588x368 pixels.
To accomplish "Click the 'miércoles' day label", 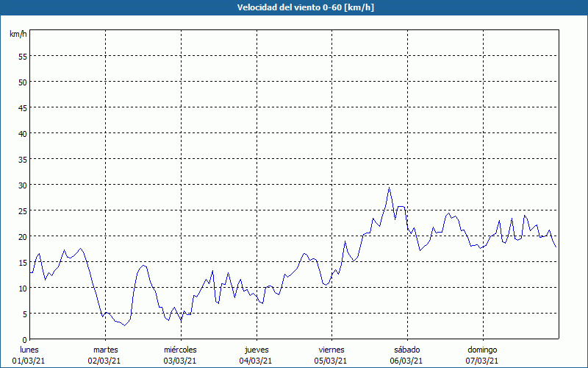I will tap(180, 350).
